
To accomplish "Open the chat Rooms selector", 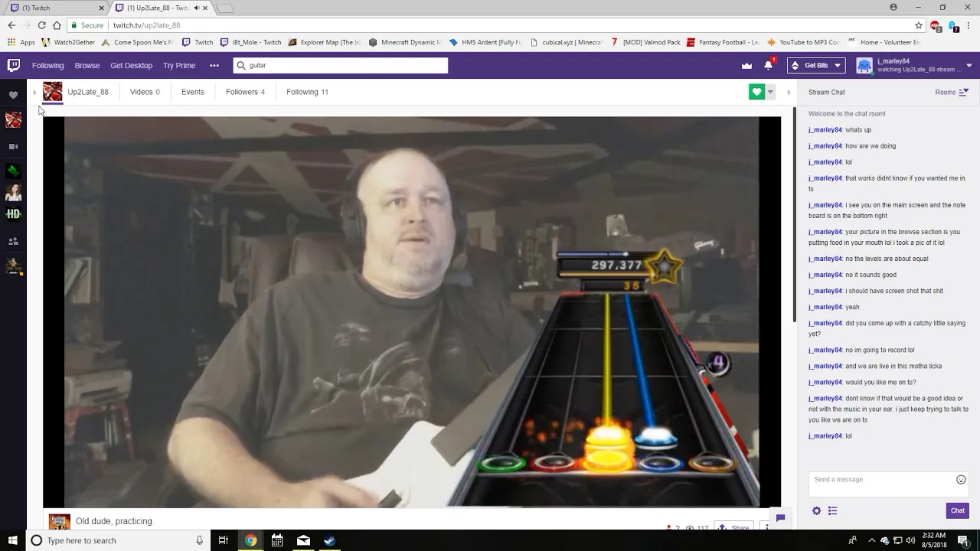I will coord(952,92).
